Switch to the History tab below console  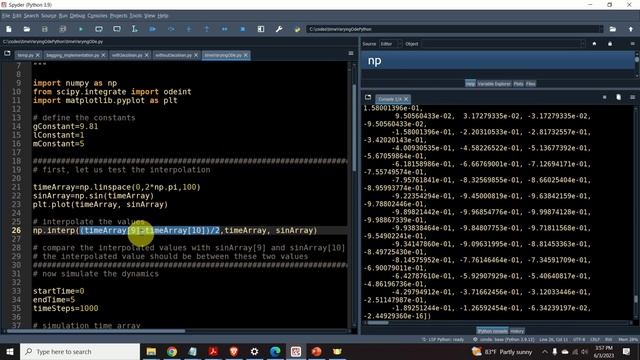coord(517,331)
